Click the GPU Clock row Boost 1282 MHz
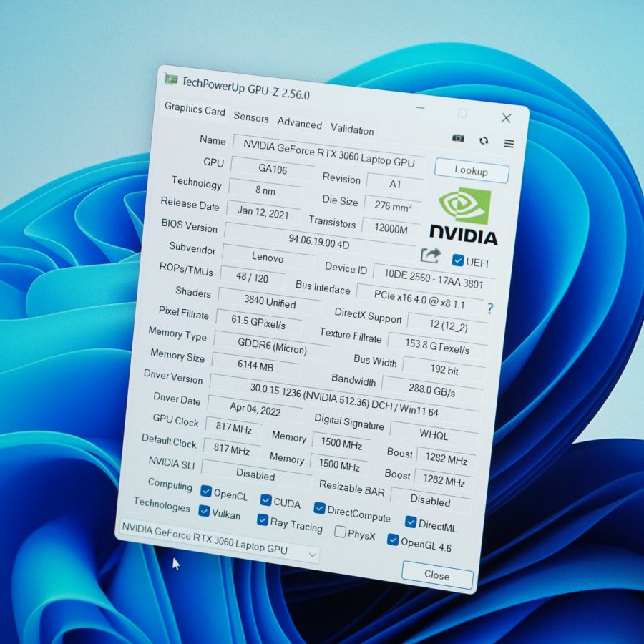Viewport: 644px width, 644px height. click(446, 458)
